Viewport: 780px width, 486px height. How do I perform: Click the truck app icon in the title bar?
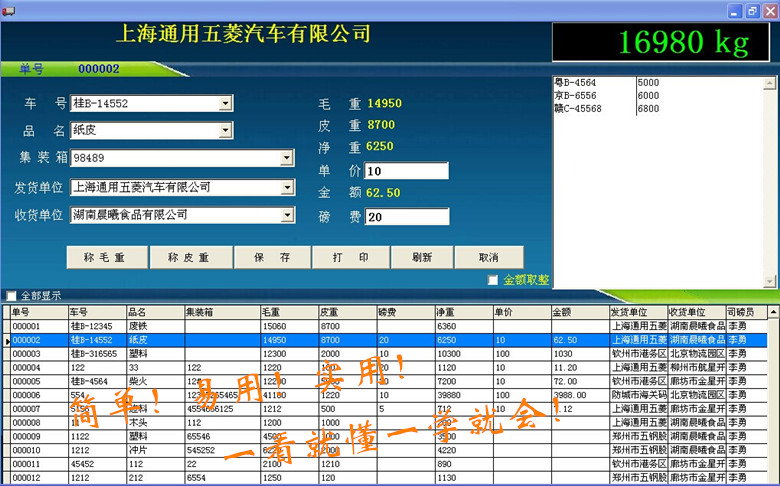coord(8,10)
